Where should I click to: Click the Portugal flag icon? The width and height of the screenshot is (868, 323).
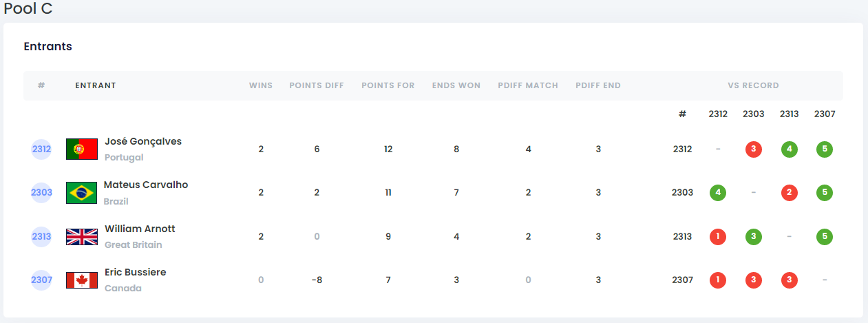coord(82,149)
